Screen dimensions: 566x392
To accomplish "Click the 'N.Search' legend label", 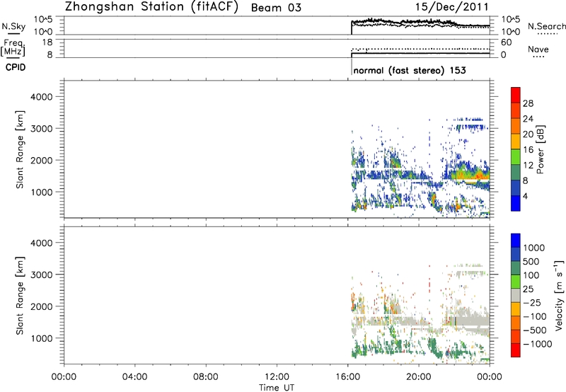I will coord(547,26).
